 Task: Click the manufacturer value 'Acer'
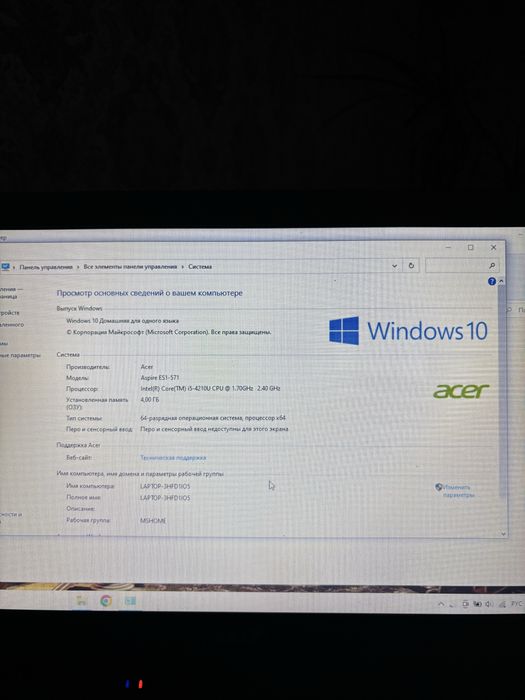[146, 367]
